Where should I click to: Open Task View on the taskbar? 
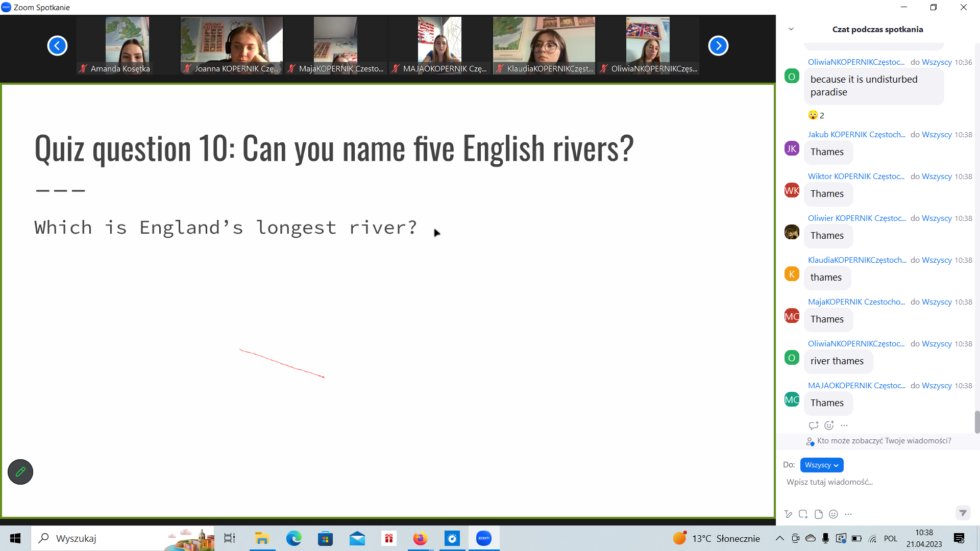pyautogui.click(x=230, y=538)
